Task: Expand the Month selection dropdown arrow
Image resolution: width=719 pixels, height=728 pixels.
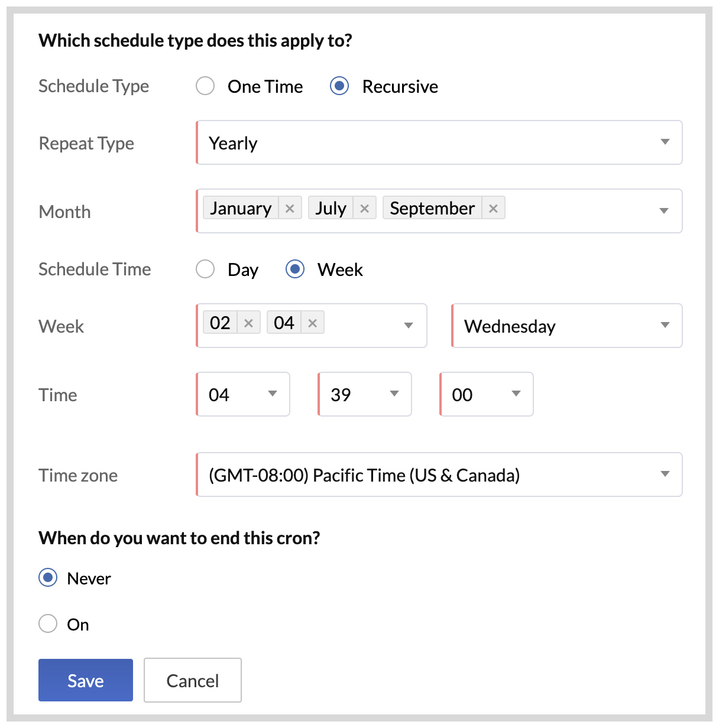Action: coord(664,211)
